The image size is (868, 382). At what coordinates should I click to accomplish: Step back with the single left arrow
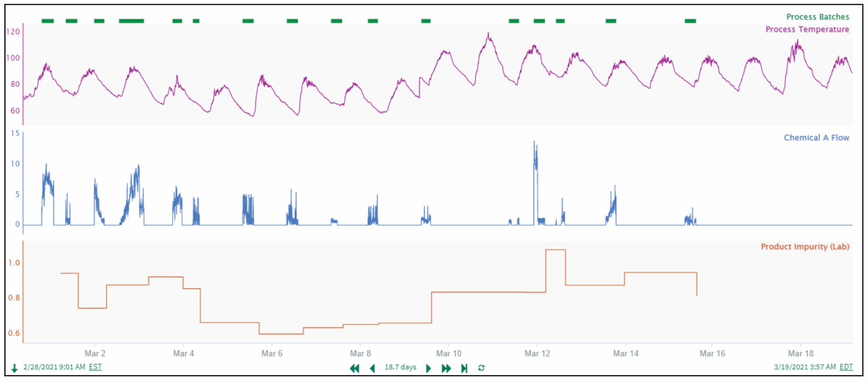pos(372,368)
